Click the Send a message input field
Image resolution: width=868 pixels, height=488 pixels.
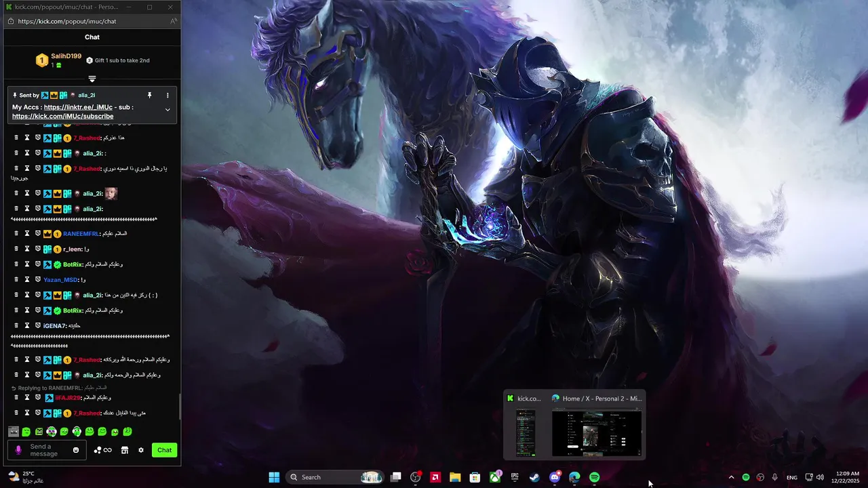pos(47,450)
